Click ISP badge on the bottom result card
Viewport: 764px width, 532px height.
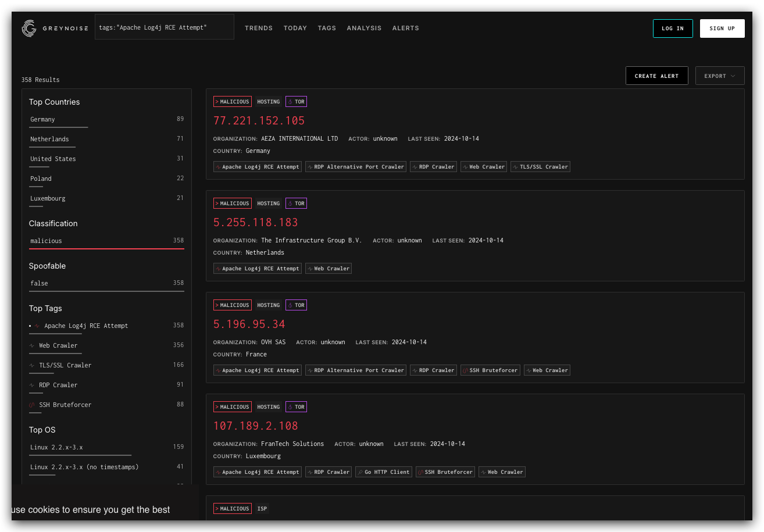click(262, 509)
